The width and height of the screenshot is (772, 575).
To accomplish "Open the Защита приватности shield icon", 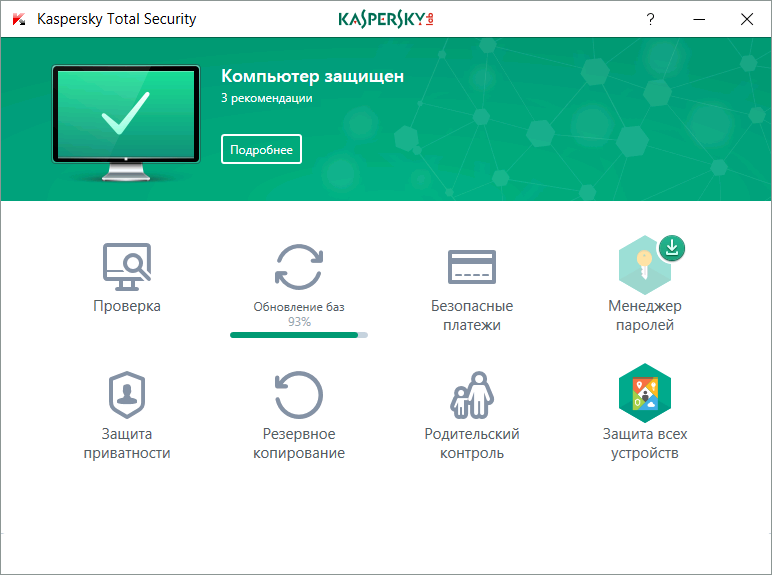I will click(127, 395).
